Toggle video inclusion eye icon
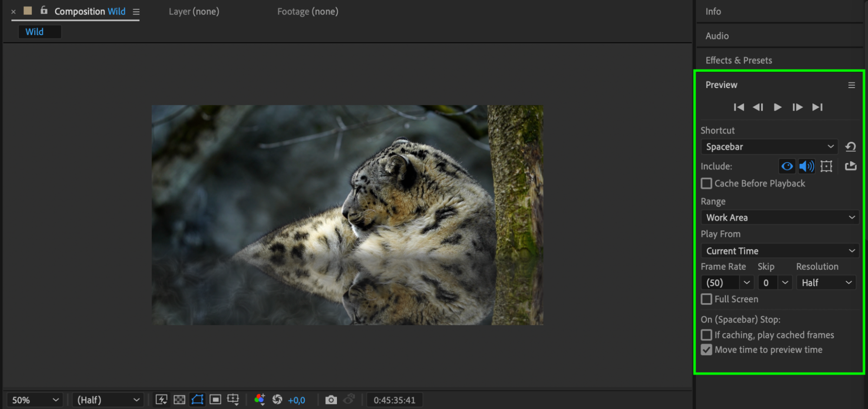 click(787, 166)
